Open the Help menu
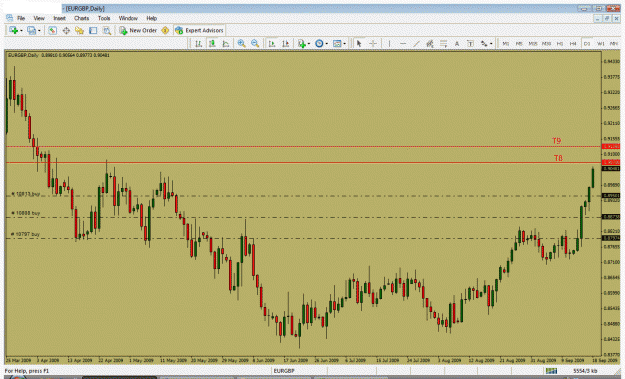The image size is (625, 379). click(x=151, y=18)
